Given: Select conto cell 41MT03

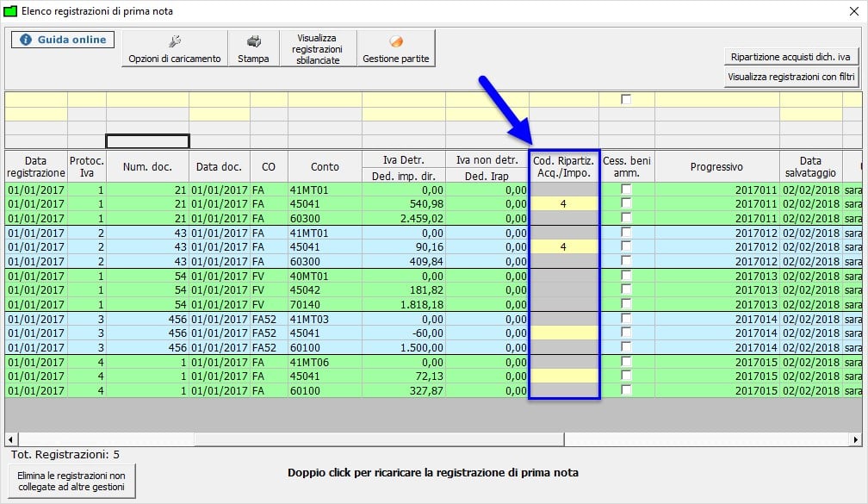Looking at the screenshot, I should pyautogui.click(x=325, y=319).
